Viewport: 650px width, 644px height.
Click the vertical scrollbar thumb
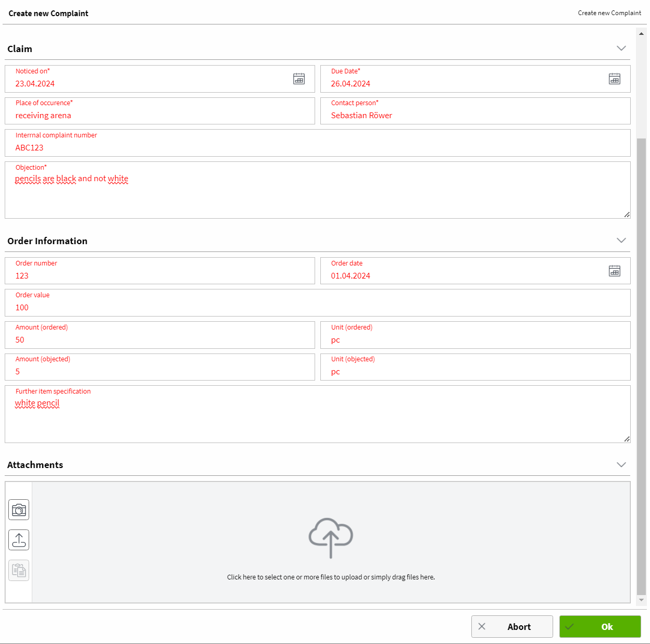point(641,367)
